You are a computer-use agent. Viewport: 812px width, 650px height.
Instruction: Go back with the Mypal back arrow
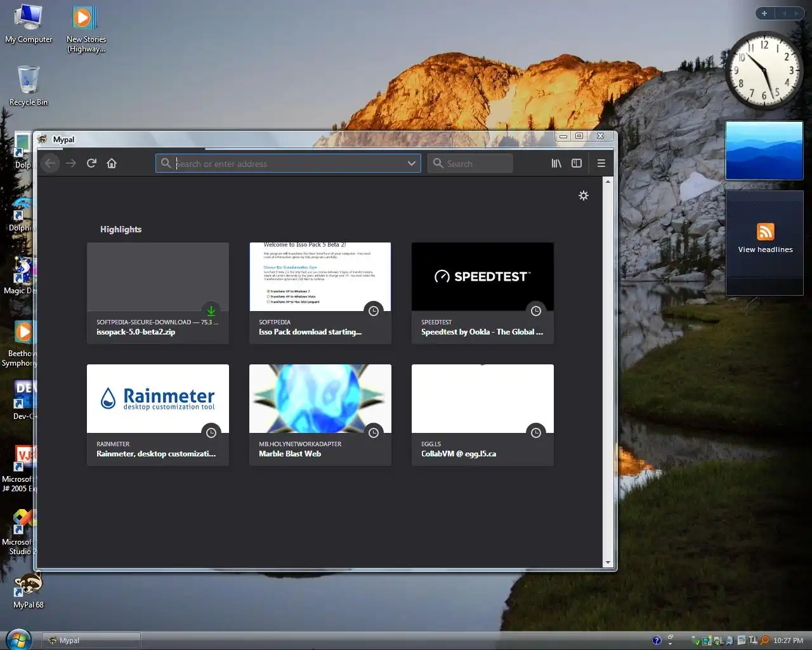51,163
